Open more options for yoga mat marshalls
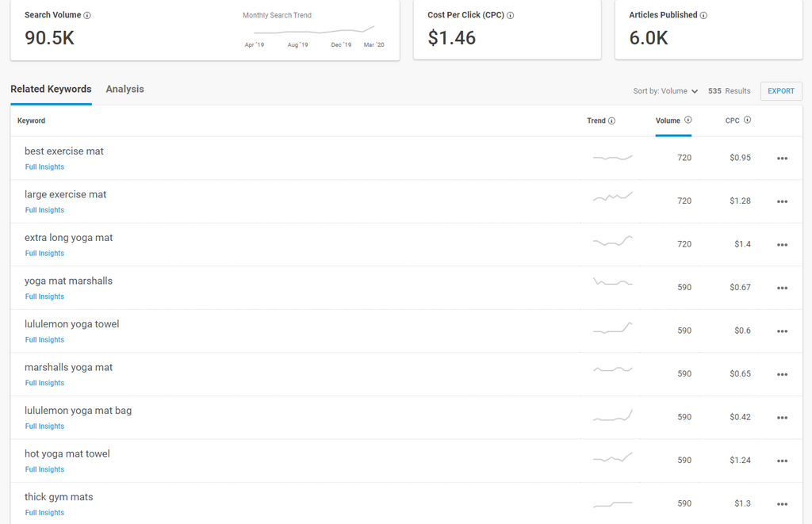 point(782,288)
